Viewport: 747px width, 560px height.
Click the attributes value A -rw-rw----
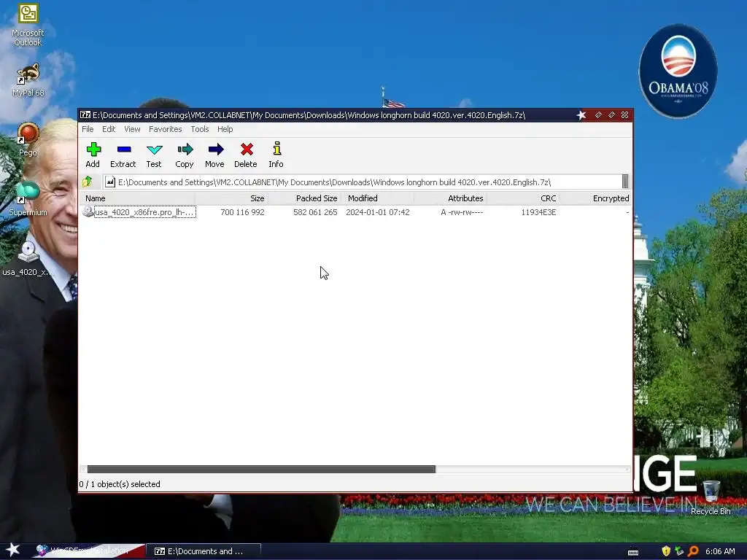coord(462,212)
